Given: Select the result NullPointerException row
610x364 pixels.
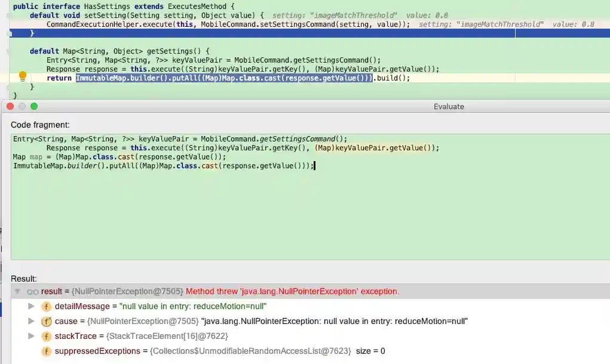Looking at the screenshot, I should click(x=311, y=291).
